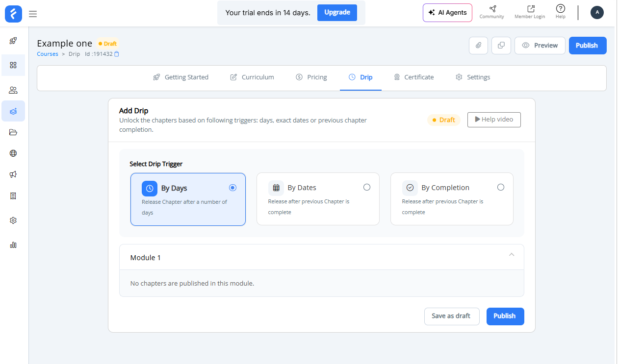Screen dimensions: 618x364
Task: Click the folder icon in the left sidebar
Action: pos(13,132)
